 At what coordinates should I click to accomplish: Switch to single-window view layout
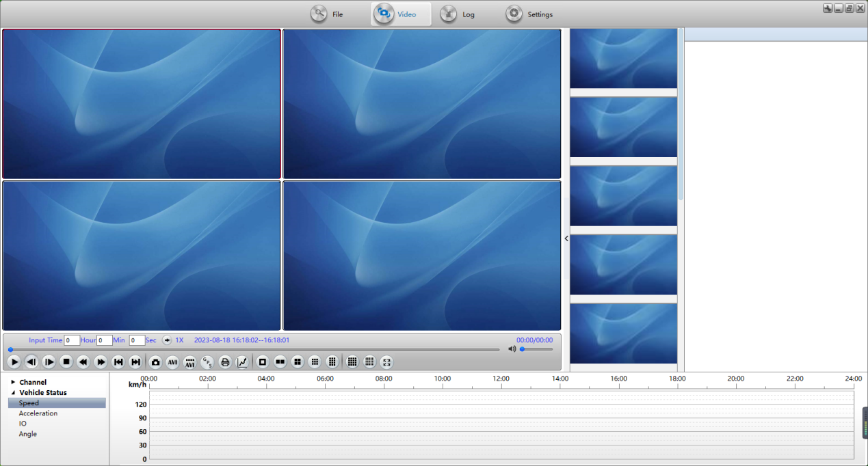point(263,362)
